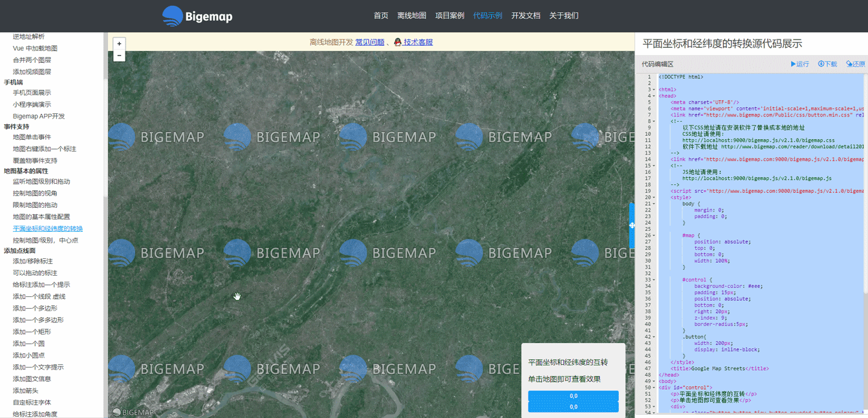Select 地图单击事件 example
The image size is (868, 418).
point(32,137)
